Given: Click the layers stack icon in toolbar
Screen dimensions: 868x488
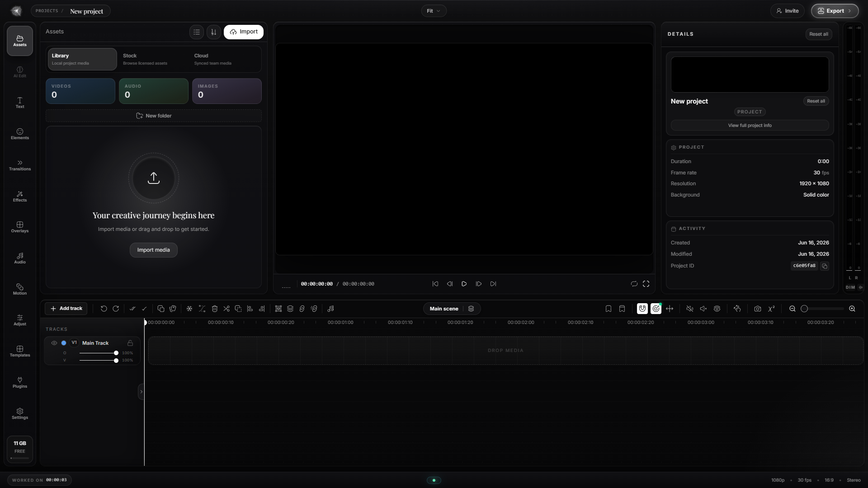Looking at the screenshot, I should tap(290, 309).
